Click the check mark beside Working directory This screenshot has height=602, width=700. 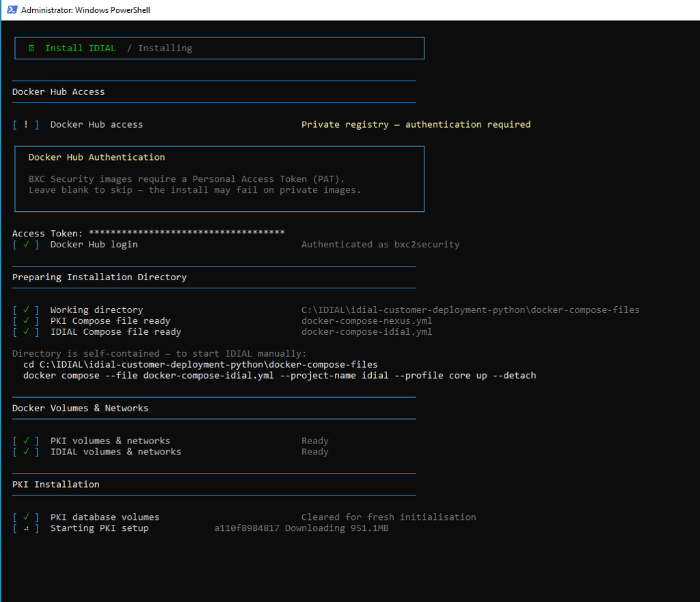click(x=26, y=310)
